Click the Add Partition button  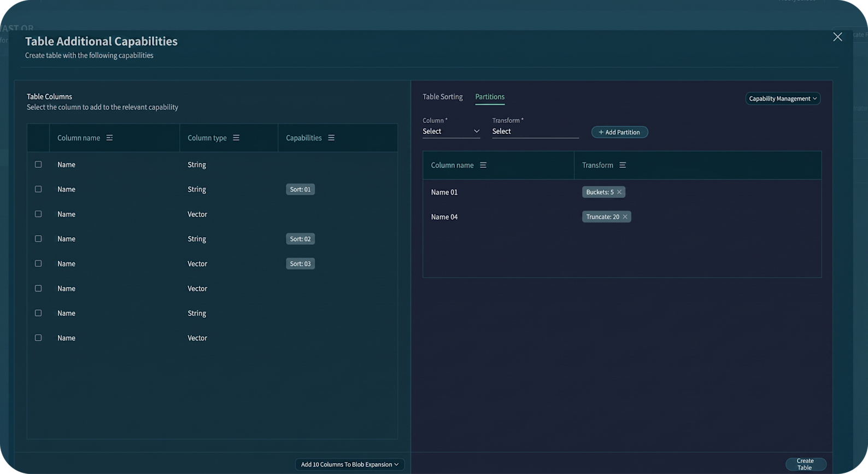[x=619, y=132]
